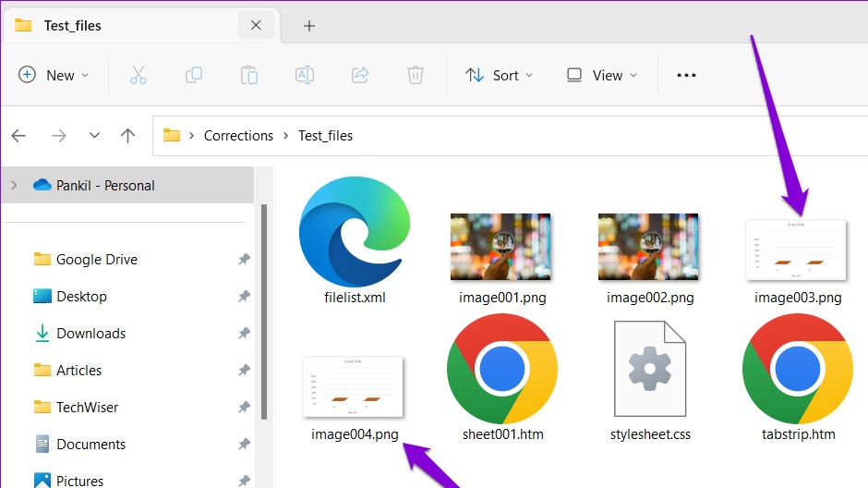The height and width of the screenshot is (488, 868).
Task: Go up one folder level arrow
Action: [x=127, y=136]
